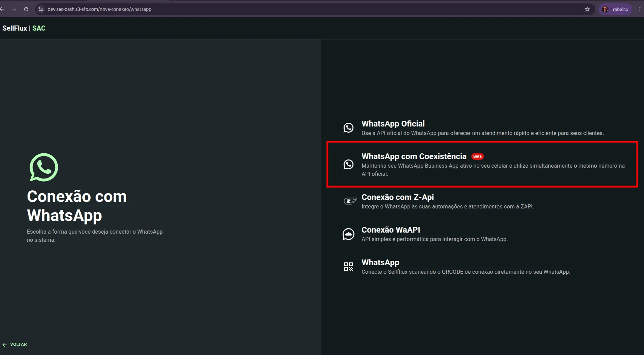The height and width of the screenshot is (355, 644).
Task: Click the browser address bar URL
Action: (99, 9)
